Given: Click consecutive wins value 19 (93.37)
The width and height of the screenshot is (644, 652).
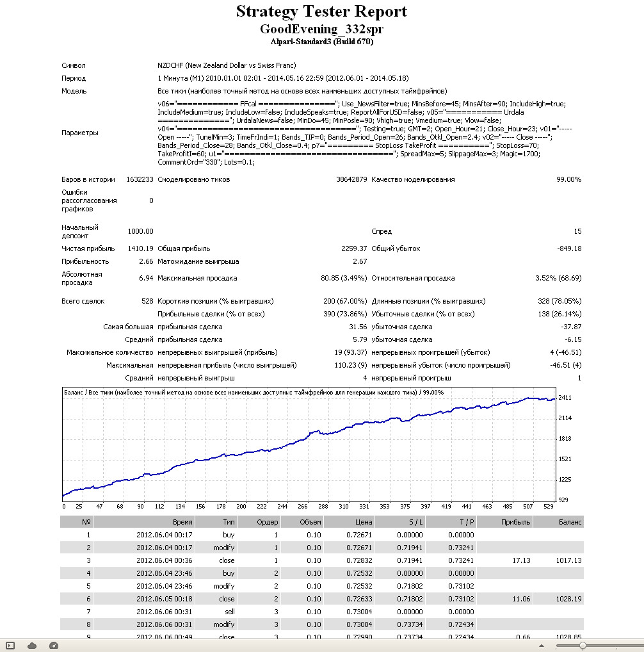Looking at the screenshot, I should [351, 353].
